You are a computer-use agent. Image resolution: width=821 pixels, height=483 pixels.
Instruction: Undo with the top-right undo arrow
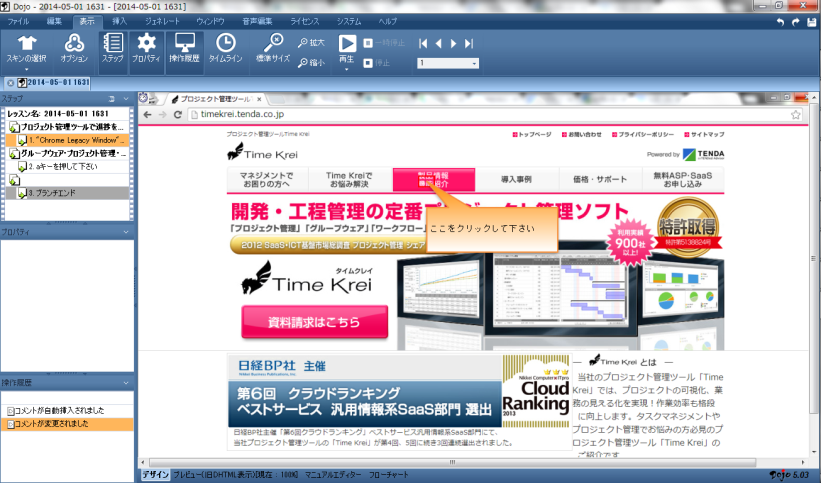[x=780, y=22]
